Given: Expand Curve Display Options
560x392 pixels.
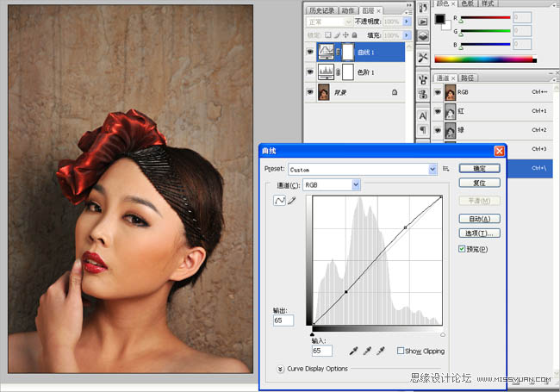Looking at the screenshot, I should pyautogui.click(x=282, y=369).
